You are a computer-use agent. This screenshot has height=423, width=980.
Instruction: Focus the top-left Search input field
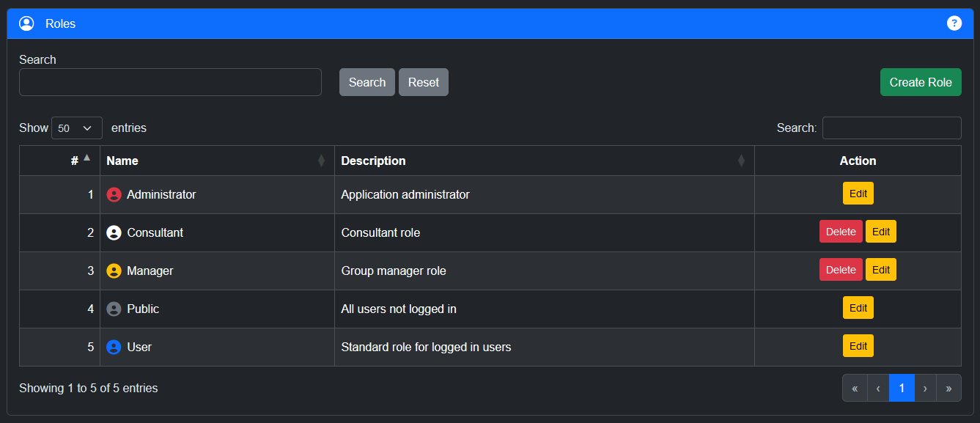(170, 82)
